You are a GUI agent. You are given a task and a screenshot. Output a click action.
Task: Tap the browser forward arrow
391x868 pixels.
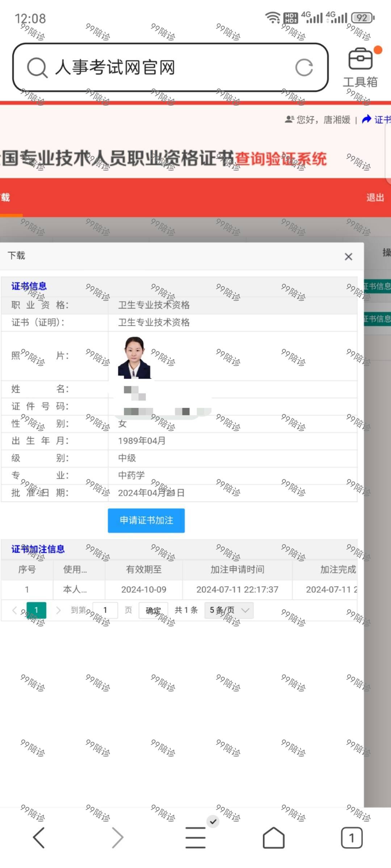pos(117,838)
